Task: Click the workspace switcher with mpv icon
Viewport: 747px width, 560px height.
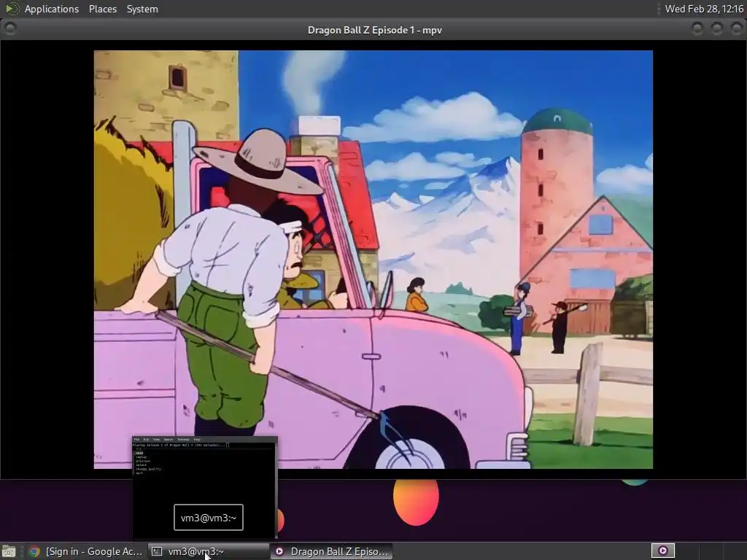Action: (662, 551)
